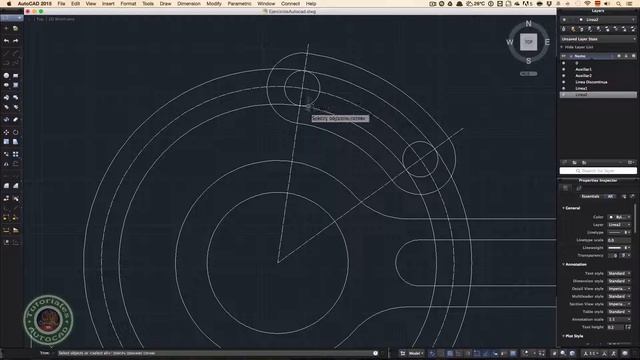Screen dimensions: 640x360
Task: Click the Apple menu logo
Action: click(9, 4)
